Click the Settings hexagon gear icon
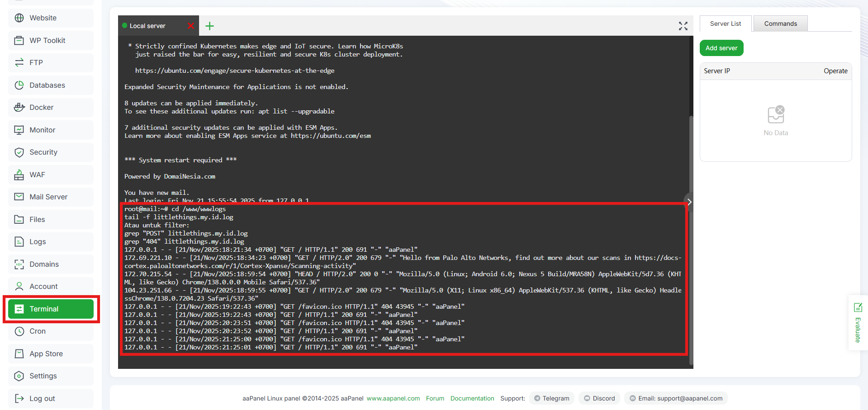This screenshot has width=868, height=410. point(19,376)
